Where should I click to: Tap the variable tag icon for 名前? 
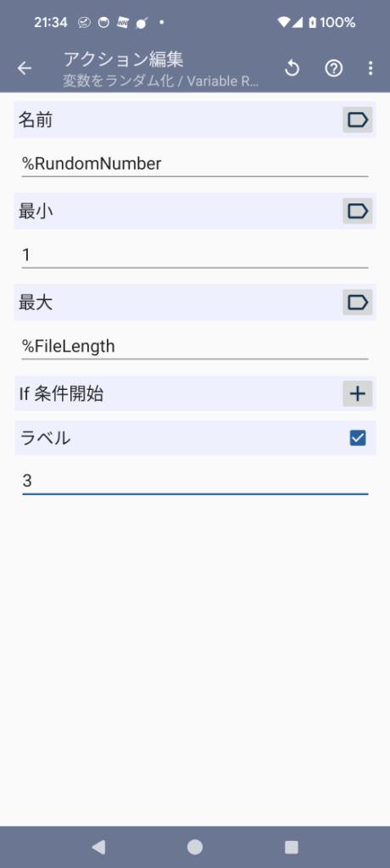pos(357,120)
